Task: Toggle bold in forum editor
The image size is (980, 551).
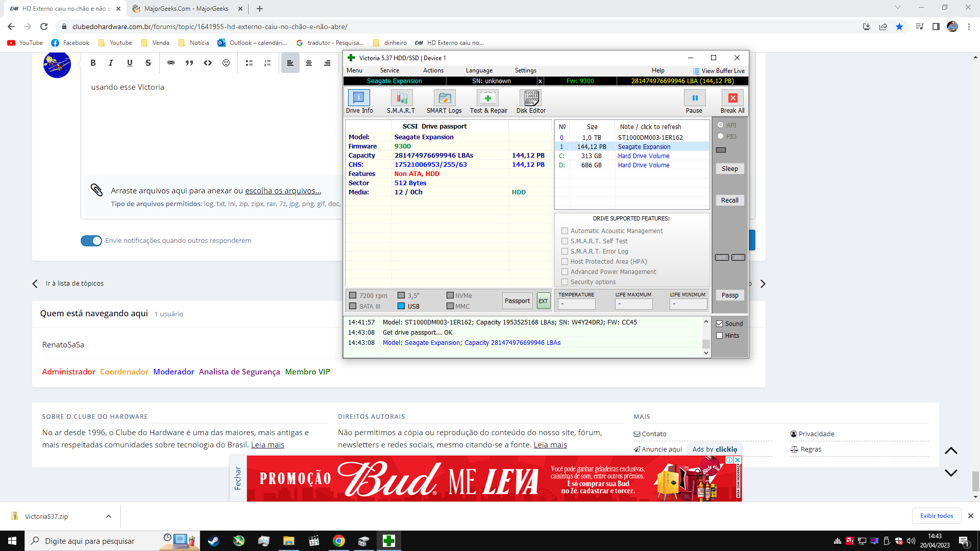Action: pos(93,63)
